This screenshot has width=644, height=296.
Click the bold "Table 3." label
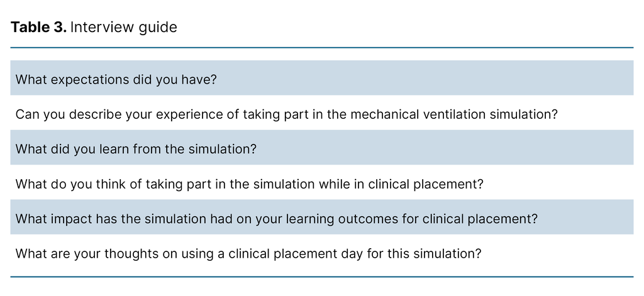tap(38, 27)
